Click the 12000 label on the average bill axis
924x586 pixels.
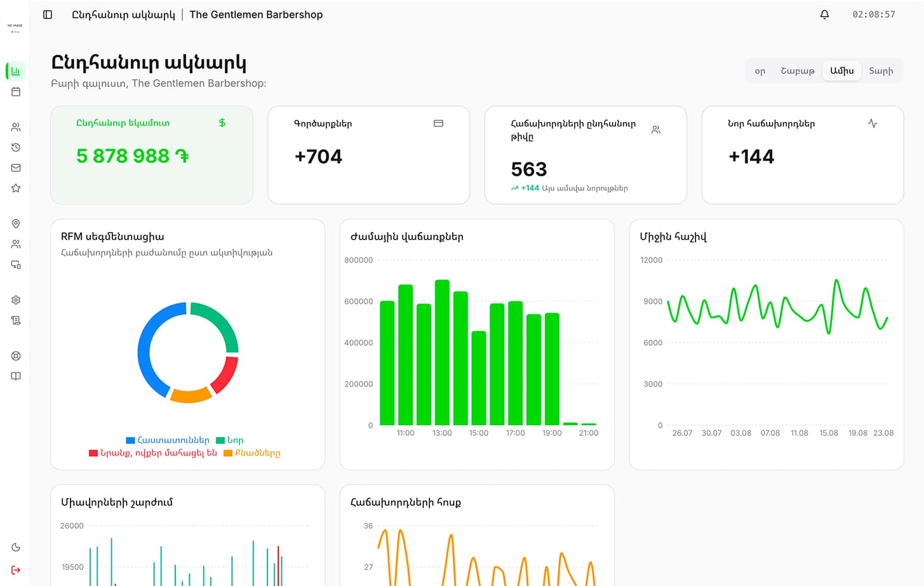(x=652, y=260)
